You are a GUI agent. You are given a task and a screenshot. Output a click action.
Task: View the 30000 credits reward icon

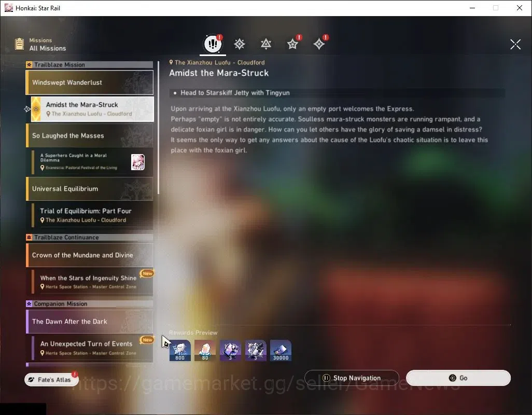point(281,351)
